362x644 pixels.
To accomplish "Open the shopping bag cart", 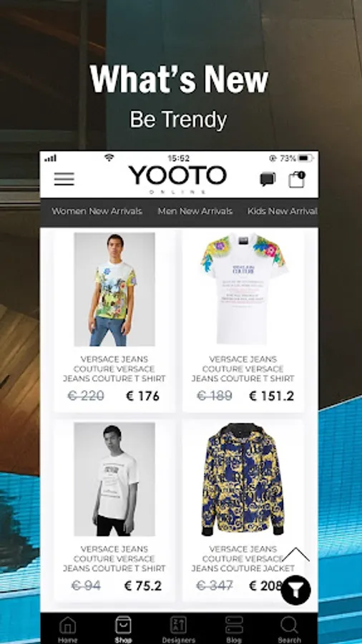I will coord(297,180).
